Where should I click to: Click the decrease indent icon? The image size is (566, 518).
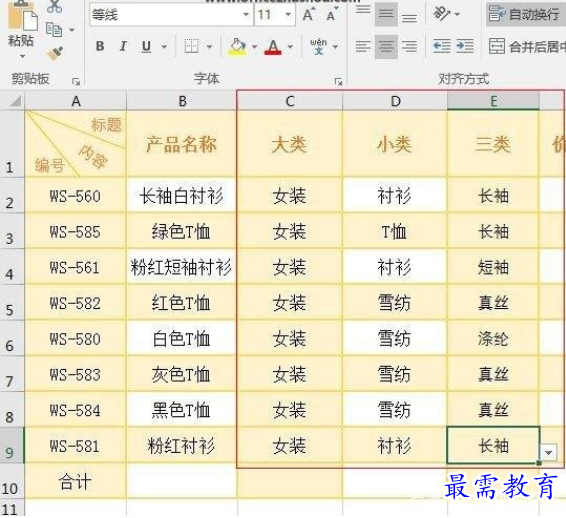coord(441,46)
